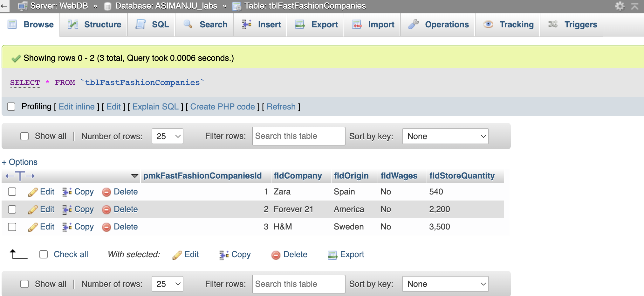
Task: Go to the Insert tab
Action: (260, 25)
